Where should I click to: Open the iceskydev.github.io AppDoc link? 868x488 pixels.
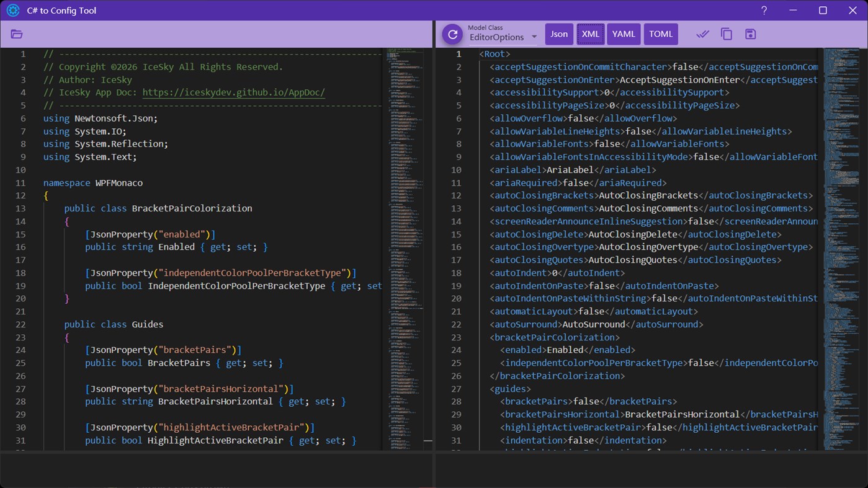point(233,92)
